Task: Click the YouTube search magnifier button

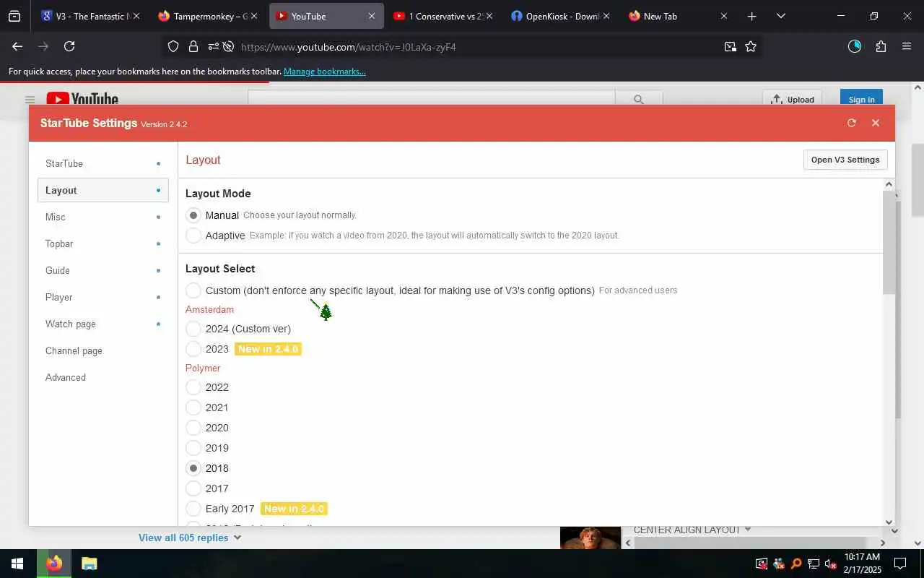Action: 639,99
